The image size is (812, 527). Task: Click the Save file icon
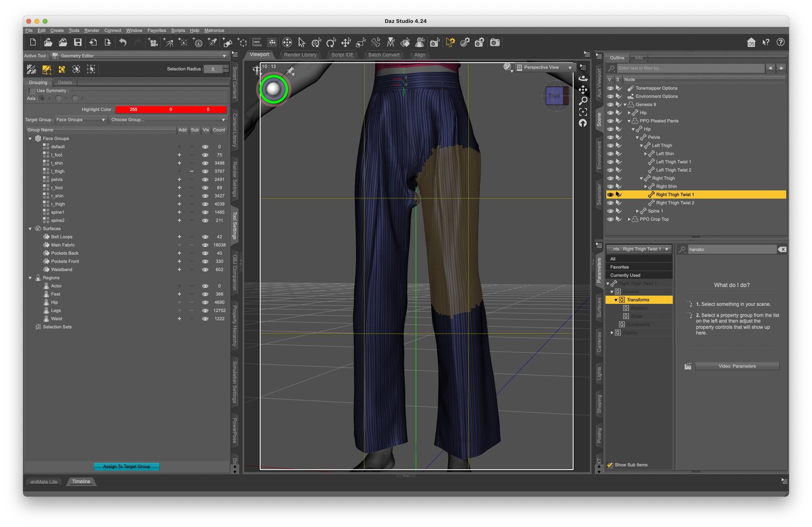(x=77, y=42)
